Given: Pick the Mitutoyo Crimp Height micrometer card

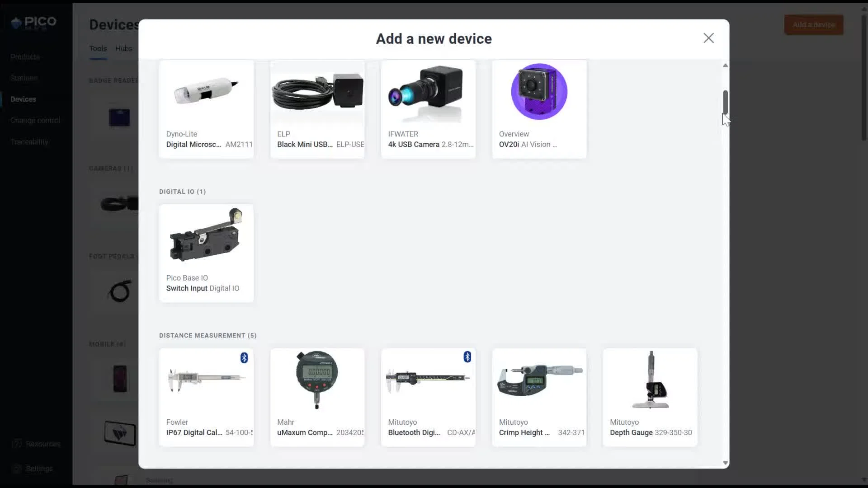Looking at the screenshot, I should point(539,397).
